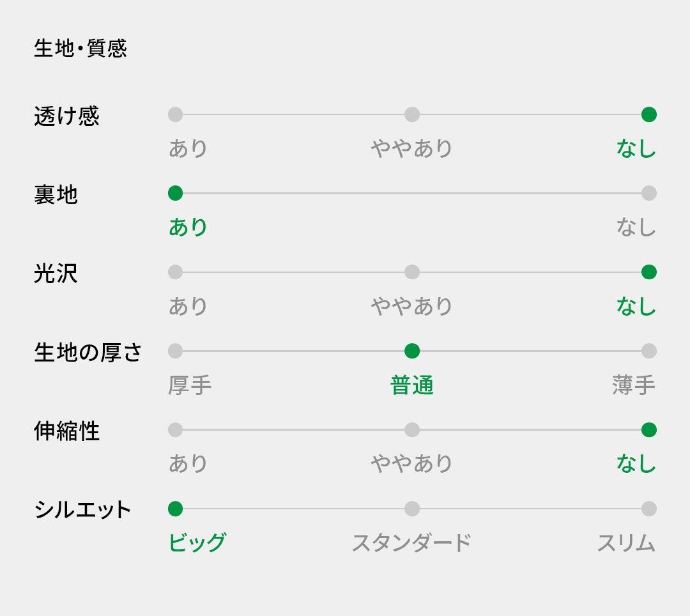
Task: Select the 厚手 dot for 生地の厚さ
Action: point(175,351)
